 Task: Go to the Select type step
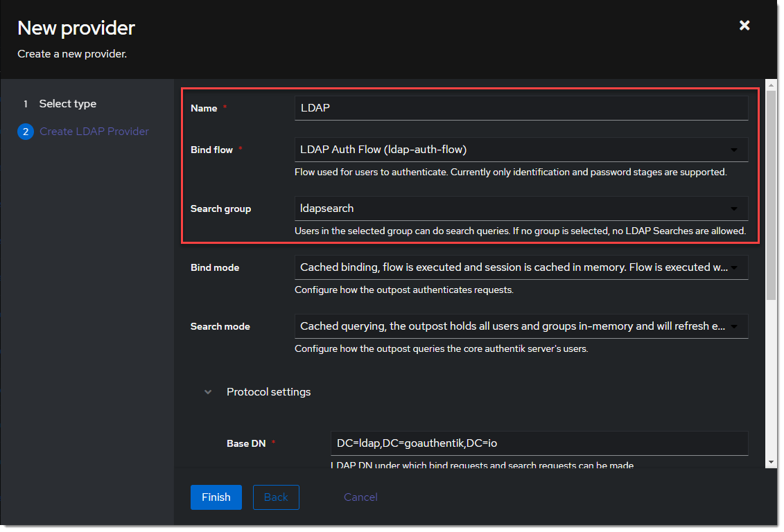point(67,104)
